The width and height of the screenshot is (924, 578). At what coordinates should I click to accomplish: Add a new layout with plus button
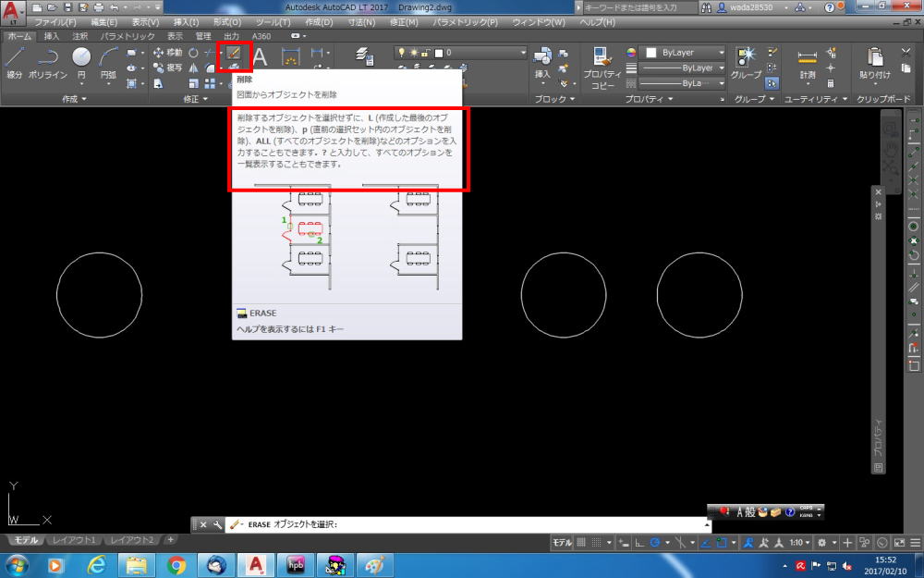pyautogui.click(x=170, y=539)
